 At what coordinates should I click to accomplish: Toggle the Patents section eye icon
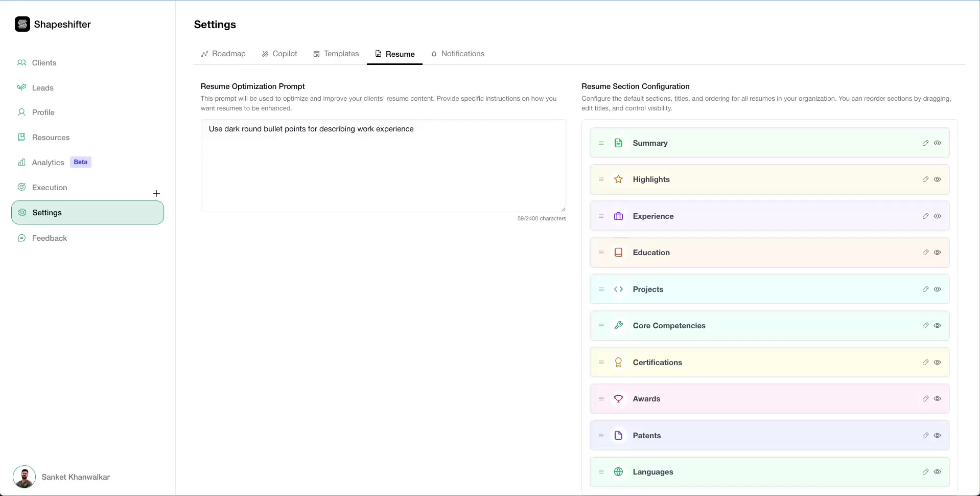coord(938,435)
